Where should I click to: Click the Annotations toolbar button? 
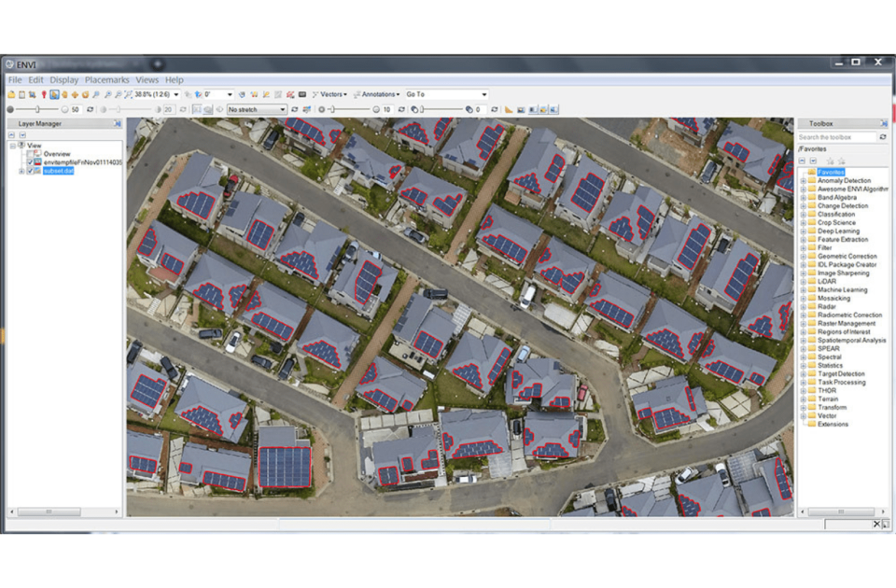coord(379,94)
